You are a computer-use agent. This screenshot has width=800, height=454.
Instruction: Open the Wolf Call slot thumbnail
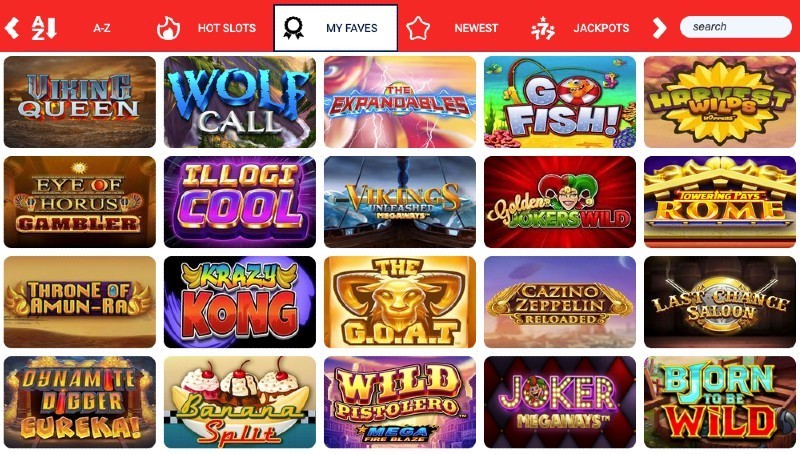[x=240, y=102]
